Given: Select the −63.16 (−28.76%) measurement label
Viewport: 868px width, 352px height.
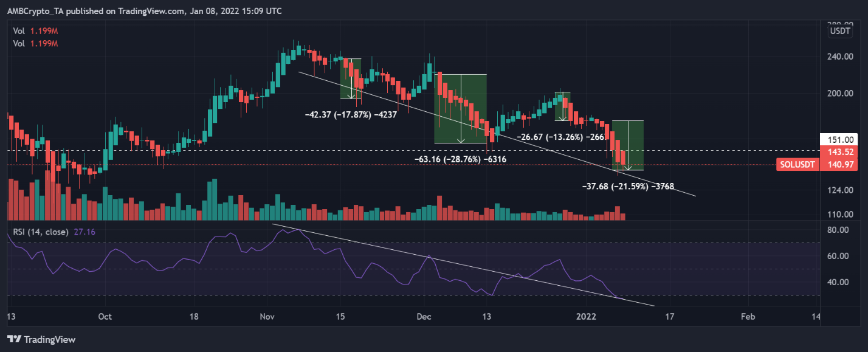Looking at the screenshot, I should click(x=460, y=159).
